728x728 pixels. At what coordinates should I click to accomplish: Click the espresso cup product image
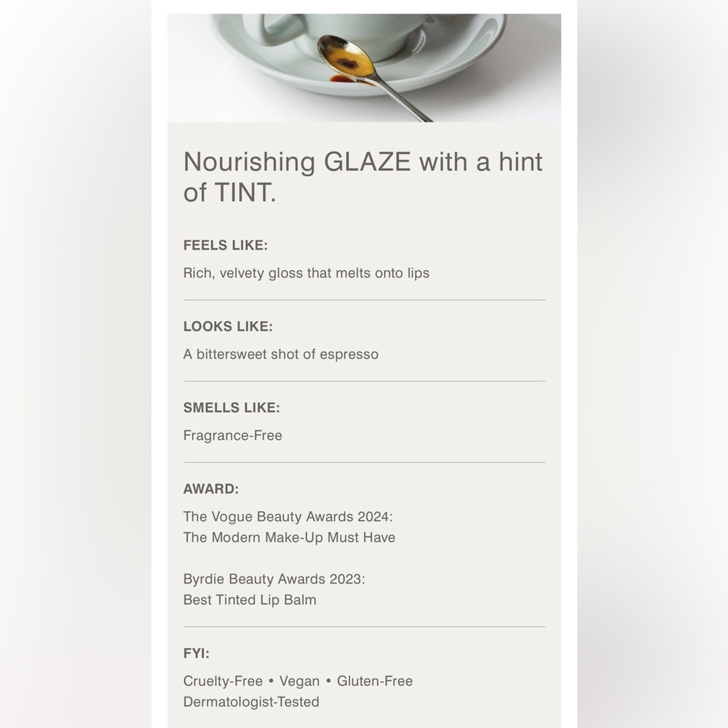364,68
